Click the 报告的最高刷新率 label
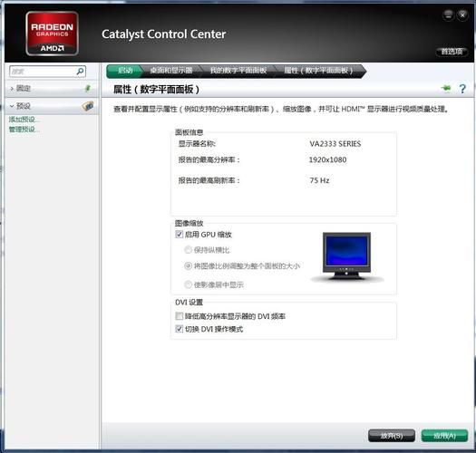The image size is (476, 453). pos(209,180)
